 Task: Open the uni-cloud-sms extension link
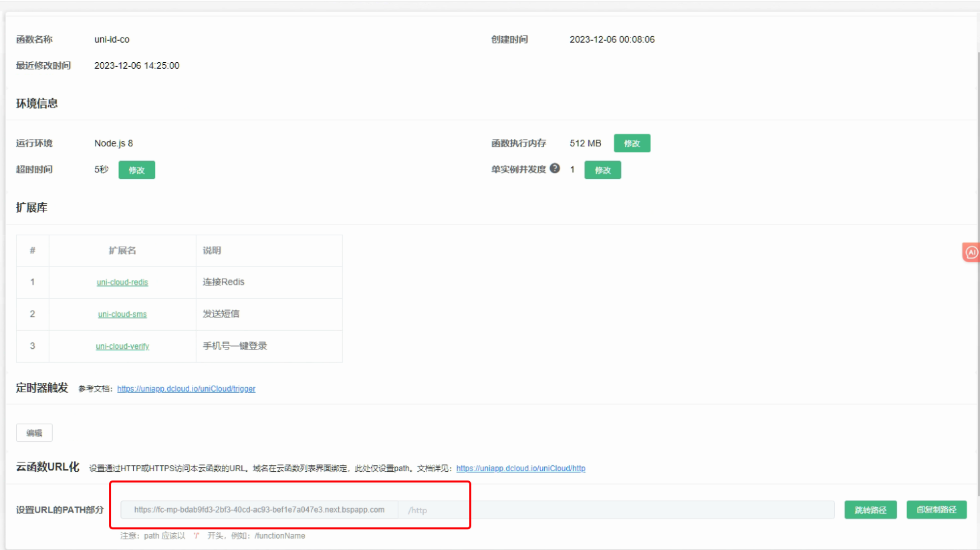pos(122,314)
